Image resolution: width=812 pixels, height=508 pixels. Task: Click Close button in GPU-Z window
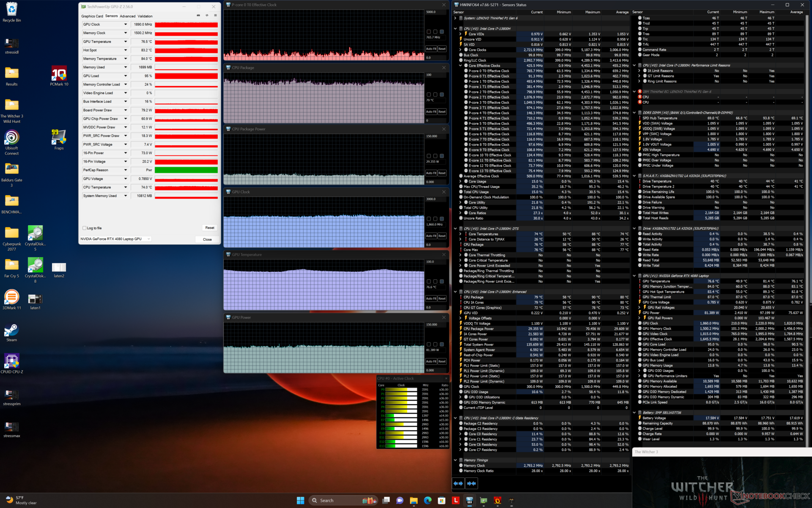click(207, 240)
